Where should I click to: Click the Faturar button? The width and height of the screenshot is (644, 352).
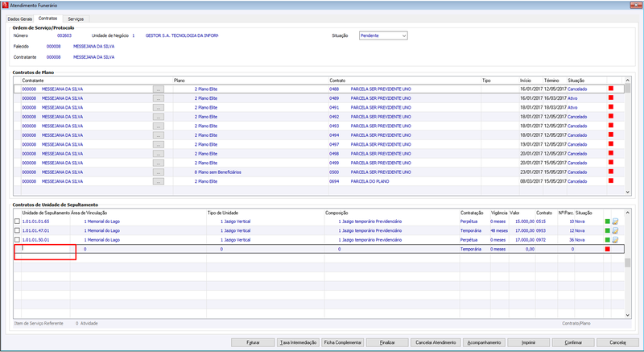click(x=253, y=342)
